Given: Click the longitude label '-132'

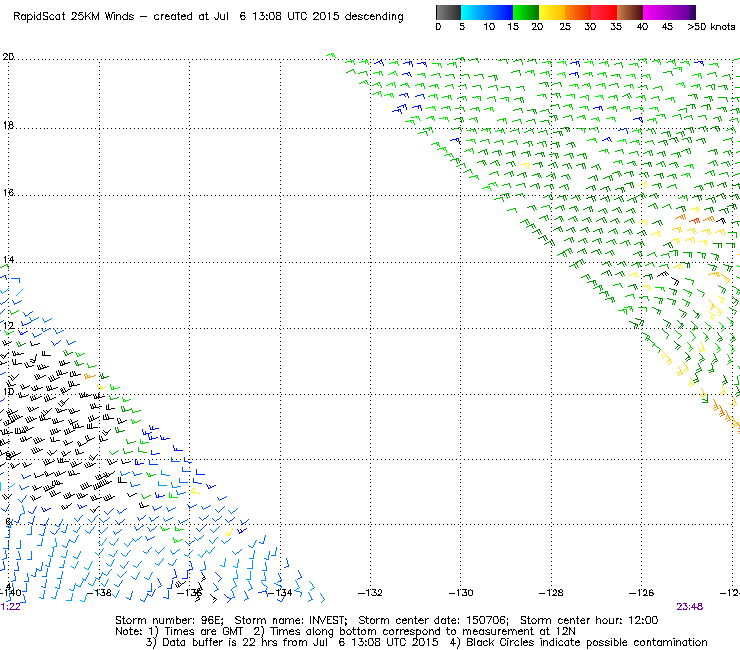Looking at the screenshot, I should coord(370,592).
